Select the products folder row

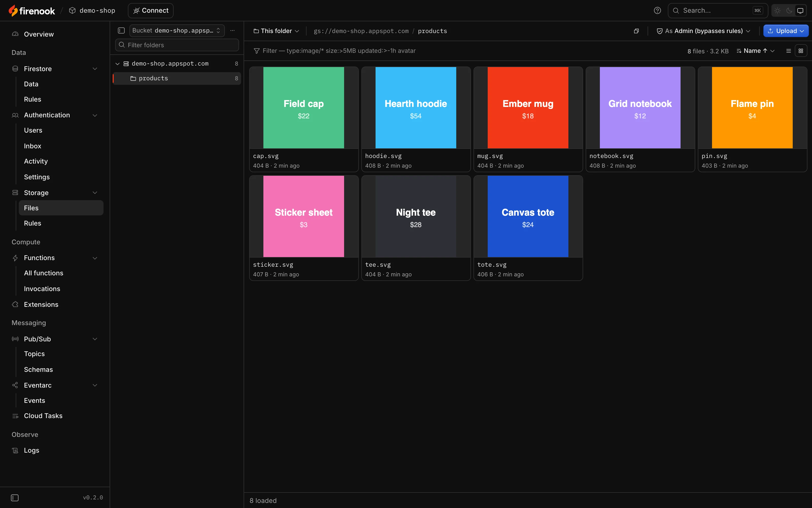[177, 78]
